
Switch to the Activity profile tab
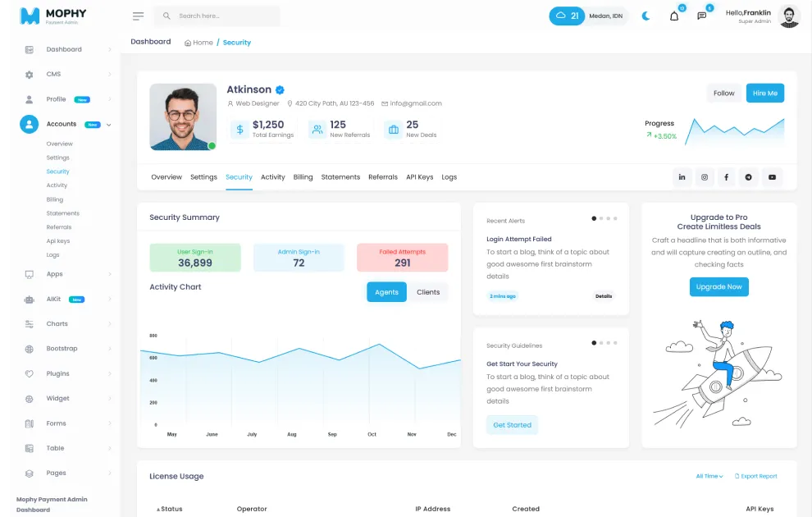coord(273,177)
